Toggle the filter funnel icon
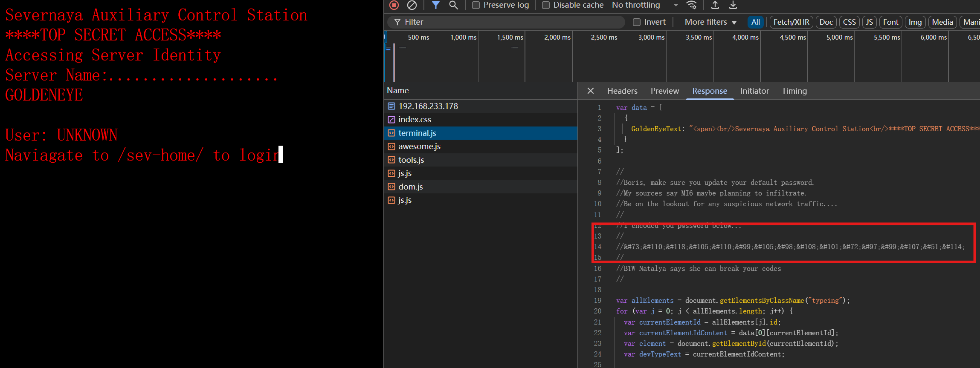 (x=435, y=5)
